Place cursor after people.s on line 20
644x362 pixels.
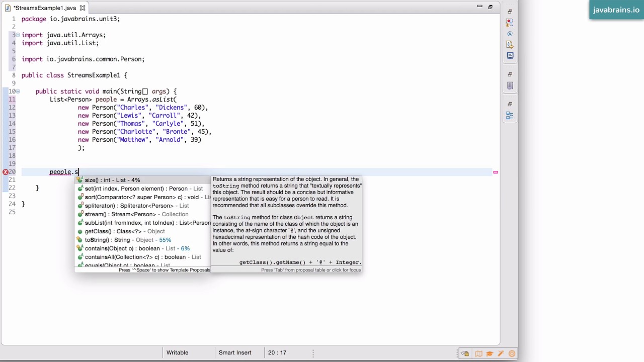[x=78, y=172]
